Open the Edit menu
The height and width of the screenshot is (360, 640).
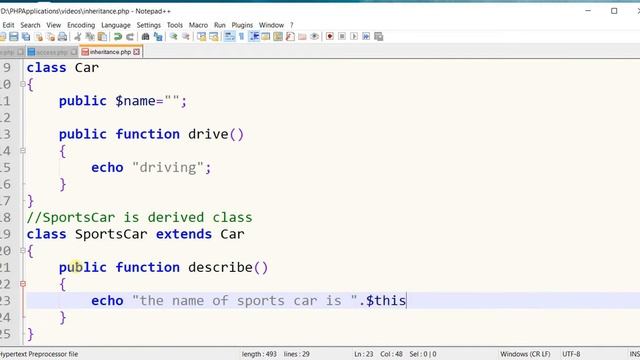[8, 25]
